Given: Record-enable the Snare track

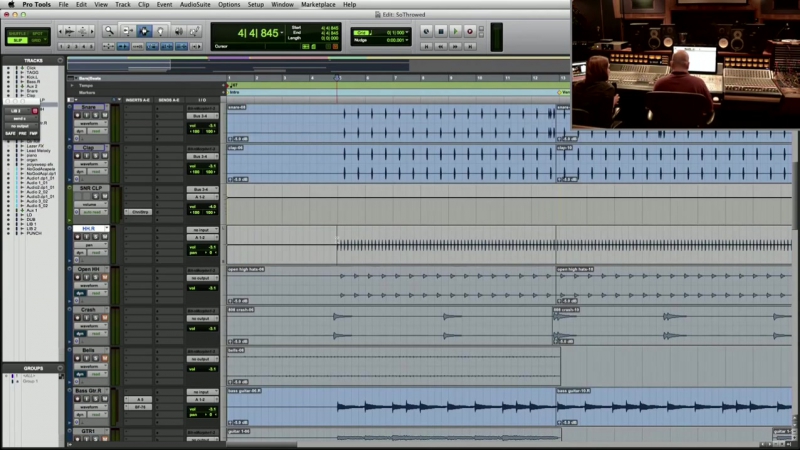Looking at the screenshot, I should click(x=78, y=115).
